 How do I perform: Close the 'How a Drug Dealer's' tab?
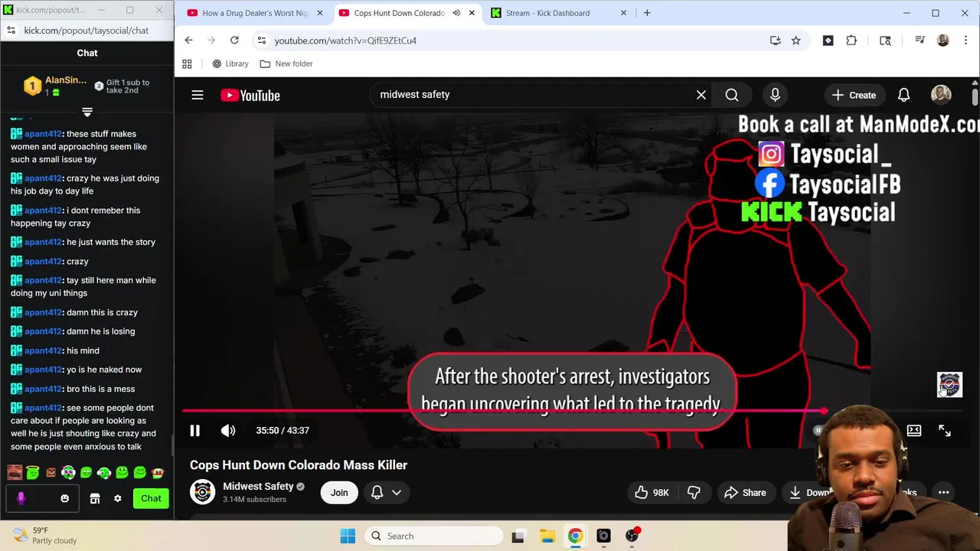[320, 13]
